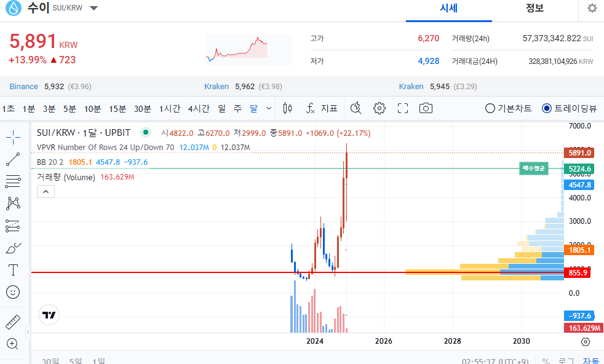The width and height of the screenshot is (604, 364).
Task: Open page settings gear at top right
Action: click(x=592, y=8)
